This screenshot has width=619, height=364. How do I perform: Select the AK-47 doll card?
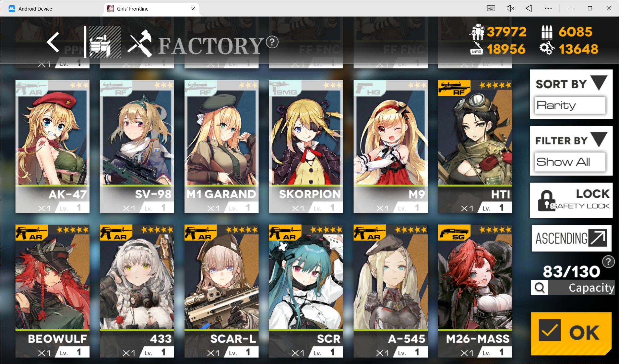point(52,146)
